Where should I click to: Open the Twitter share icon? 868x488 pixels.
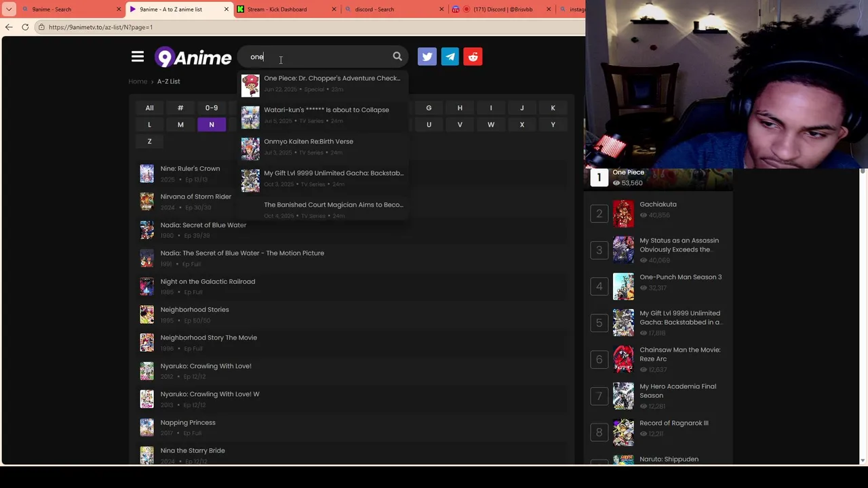point(427,57)
